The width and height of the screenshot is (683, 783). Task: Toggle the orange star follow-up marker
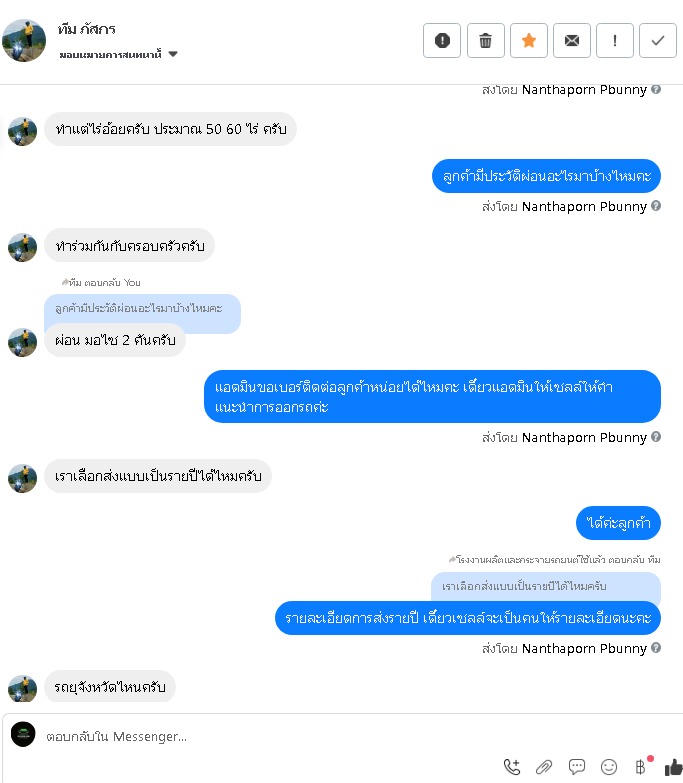tap(529, 40)
